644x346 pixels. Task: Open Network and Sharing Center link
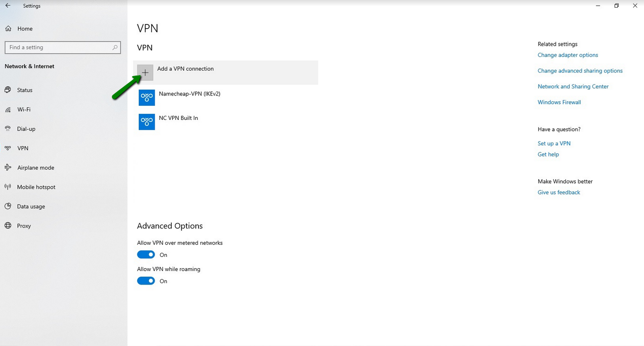pyautogui.click(x=573, y=87)
